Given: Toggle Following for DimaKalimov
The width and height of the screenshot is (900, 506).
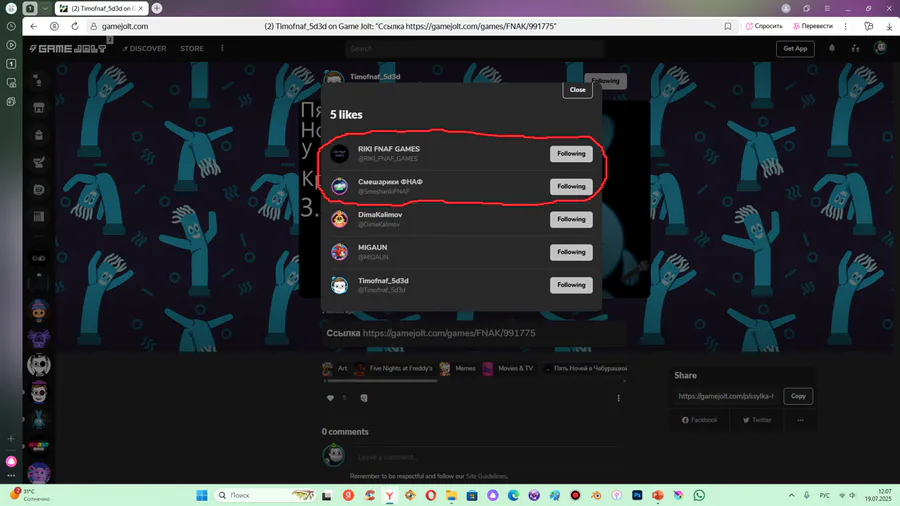Looking at the screenshot, I should pos(571,219).
